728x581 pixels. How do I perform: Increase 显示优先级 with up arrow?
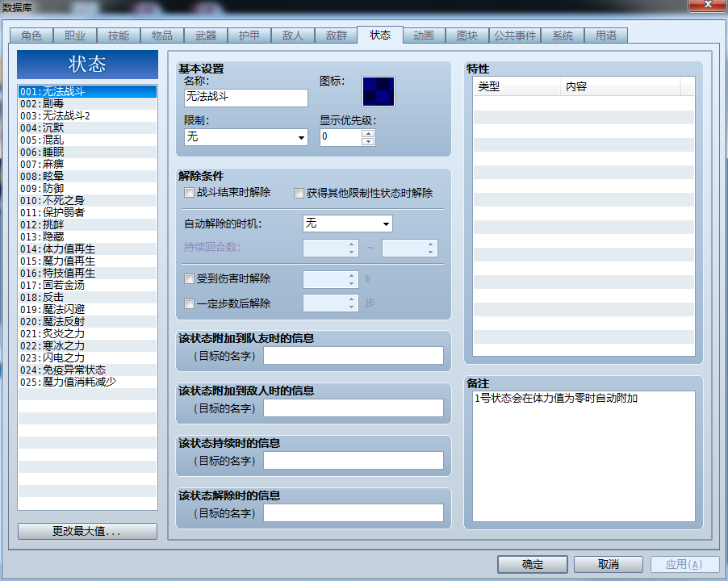point(368,133)
